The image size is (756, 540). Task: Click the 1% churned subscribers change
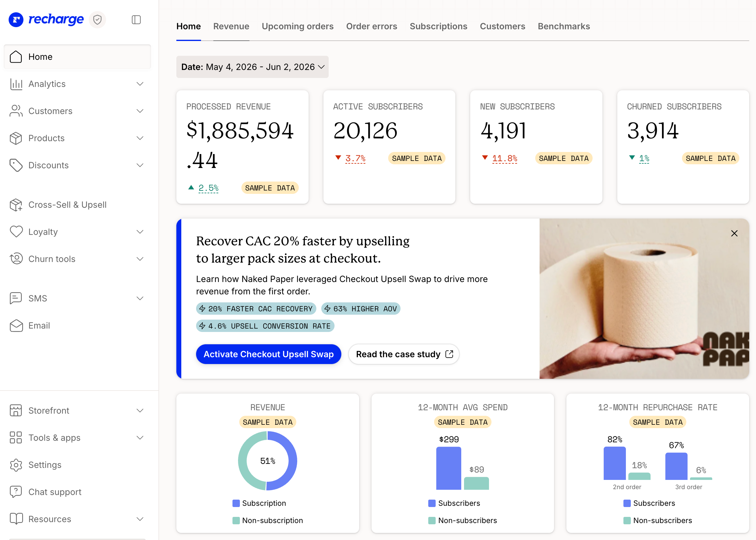click(x=644, y=158)
